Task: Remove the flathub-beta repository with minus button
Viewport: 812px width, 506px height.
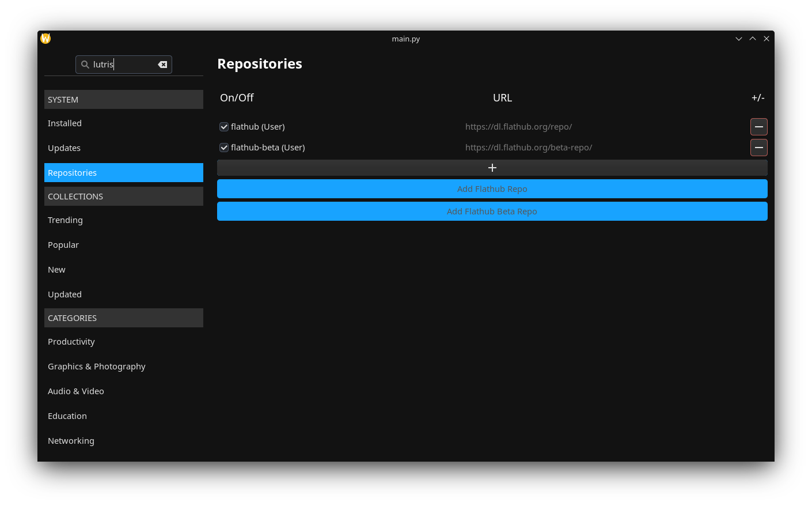Action: tap(758, 148)
